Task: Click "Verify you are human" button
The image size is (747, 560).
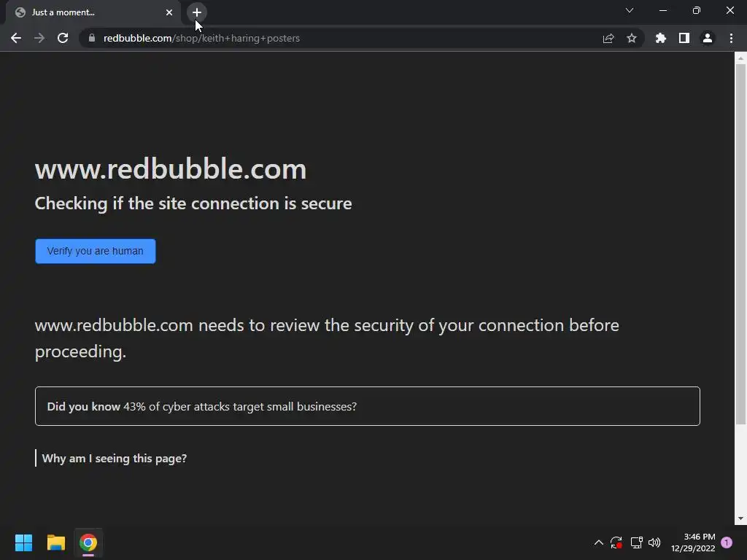Action: (x=96, y=251)
